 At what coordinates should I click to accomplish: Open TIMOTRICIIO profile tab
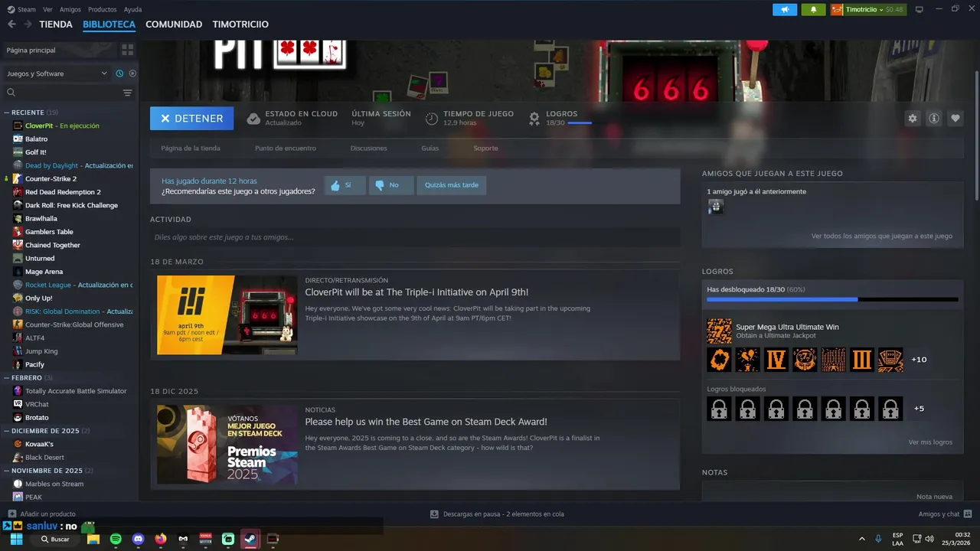click(240, 24)
